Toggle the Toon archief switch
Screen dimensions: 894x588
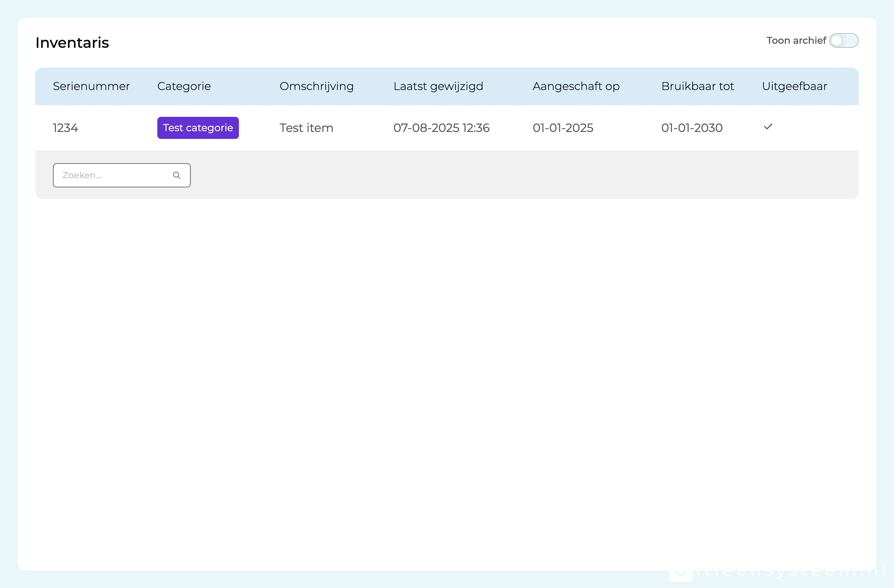coord(843,40)
